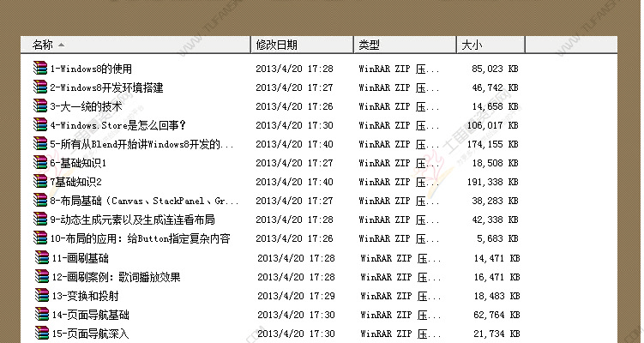
Task: Select the file name 14-页面导航基础
Action: 90,315
